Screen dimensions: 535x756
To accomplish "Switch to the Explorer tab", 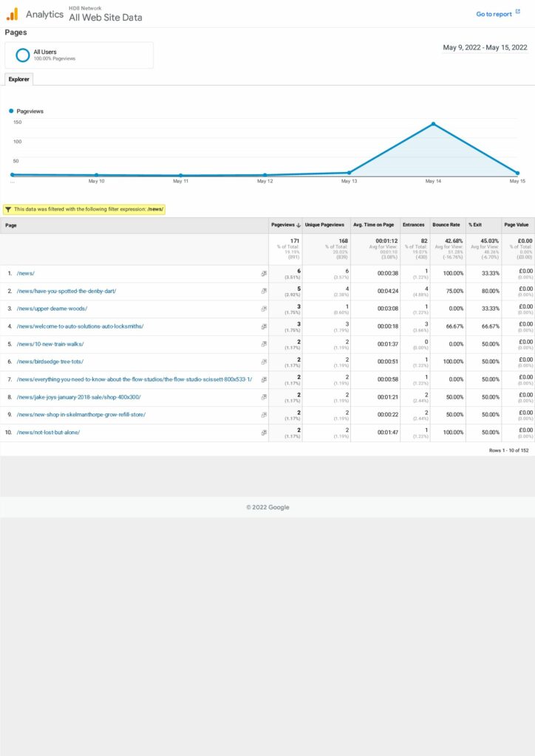I will pos(18,79).
